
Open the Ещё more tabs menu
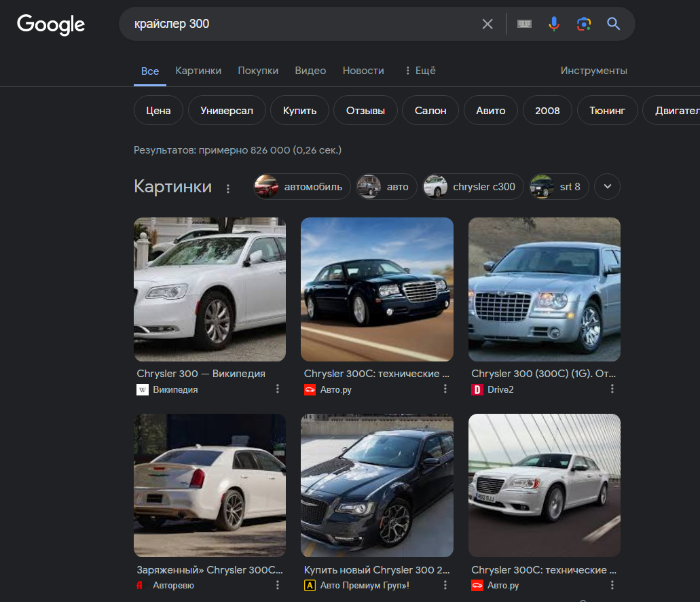click(420, 71)
